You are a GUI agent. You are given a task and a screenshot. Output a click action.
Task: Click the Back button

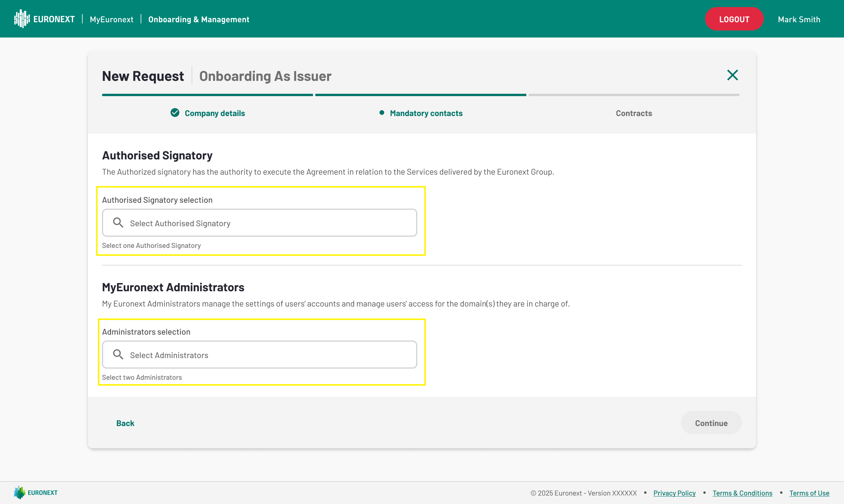tap(125, 423)
